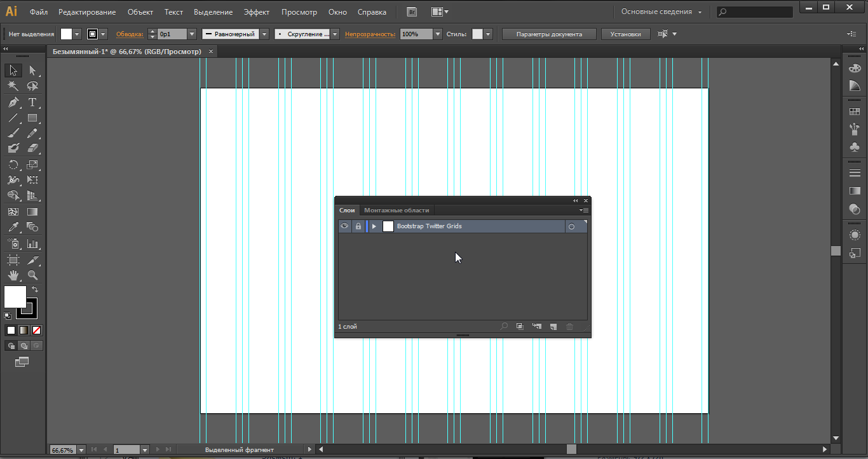Swap fill and stroke colors arrow
Screen dimensions: 868x459
35,290
